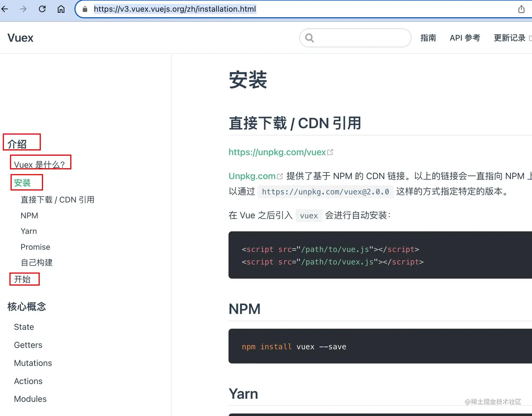Jump to the NPM section in sidebar
Screen dimensions: 532x416
pyautogui.click(x=29, y=215)
